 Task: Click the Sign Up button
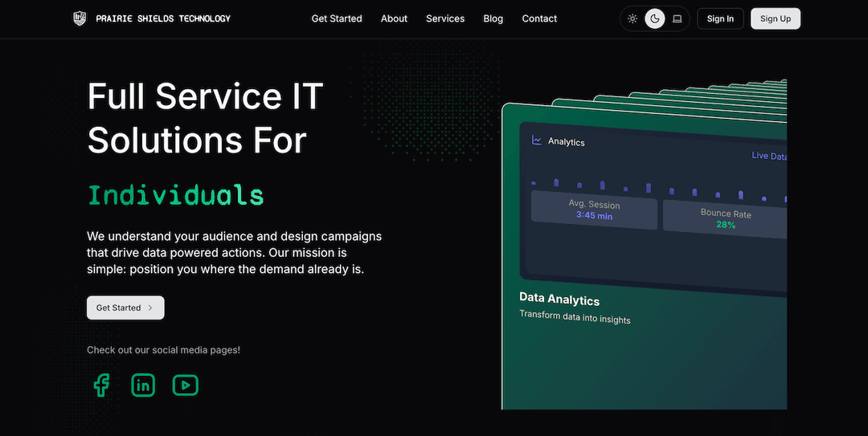coord(775,18)
